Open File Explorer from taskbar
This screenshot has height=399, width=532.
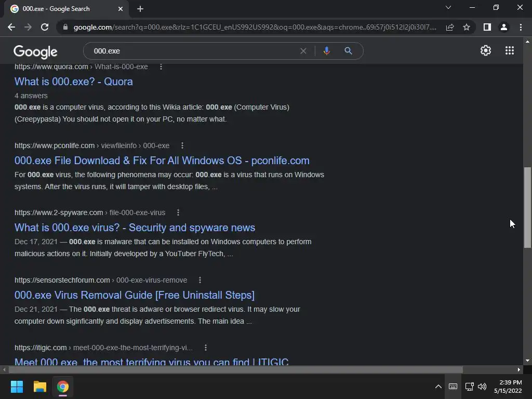click(39, 387)
